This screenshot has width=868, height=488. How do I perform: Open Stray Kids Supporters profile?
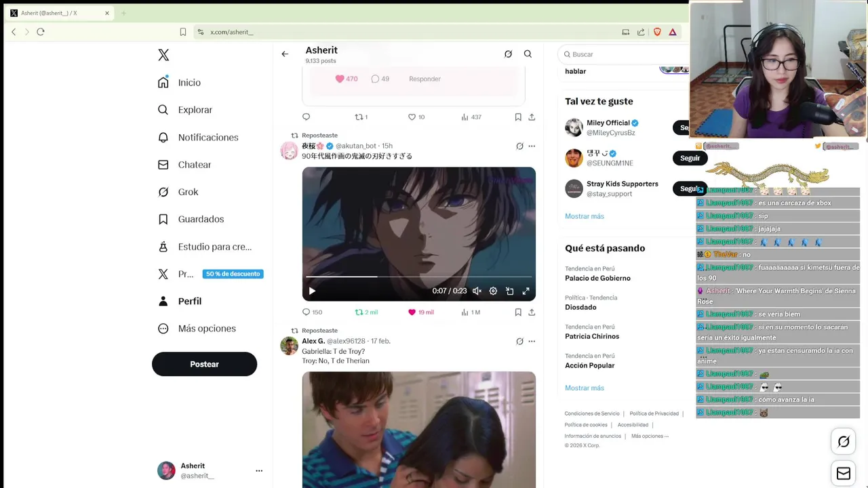622,184
